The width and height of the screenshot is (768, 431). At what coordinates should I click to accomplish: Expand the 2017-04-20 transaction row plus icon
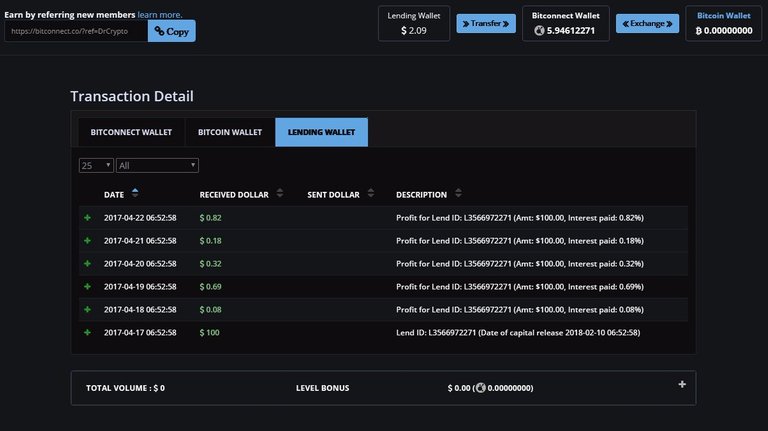87,264
